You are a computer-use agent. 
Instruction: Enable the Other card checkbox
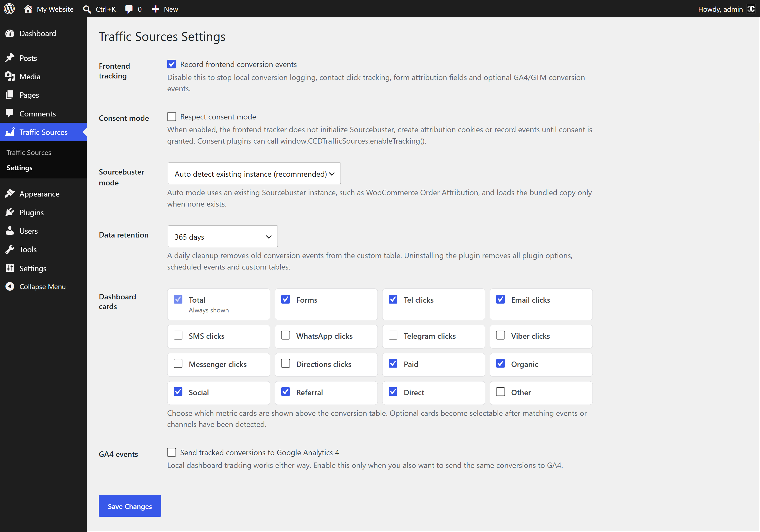coord(501,392)
